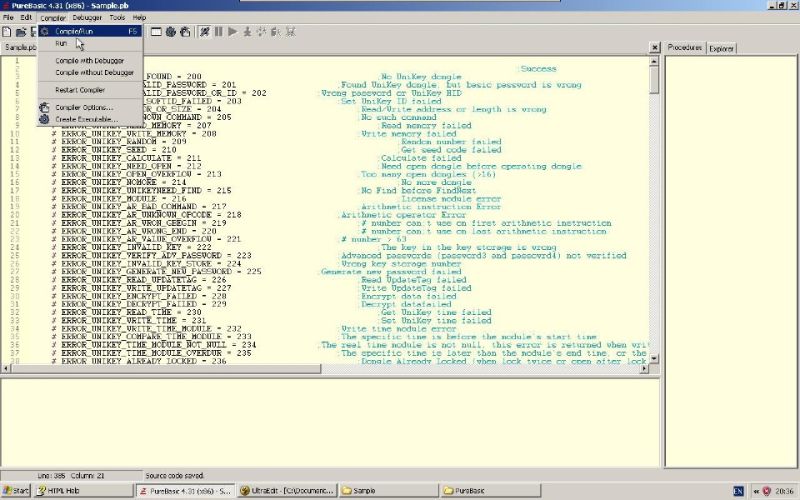
Task: Click the editor vertical scroll down arrow
Action: 654,358
